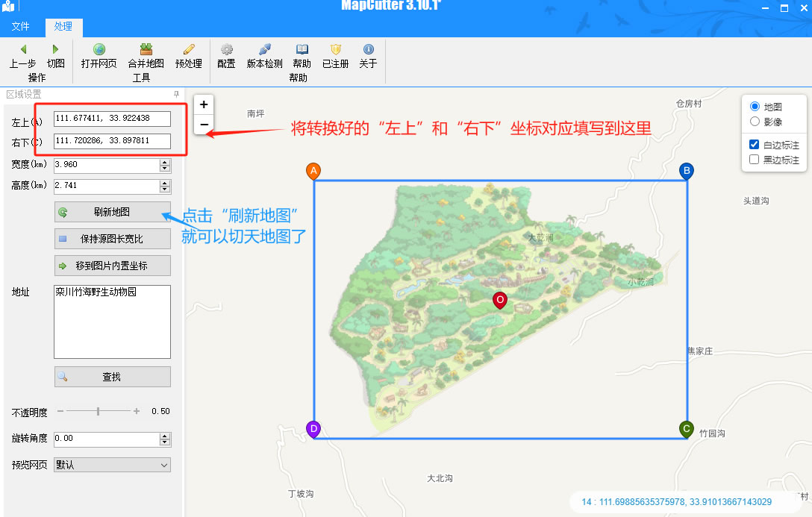Zoom out the map with minus button

click(204, 124)
